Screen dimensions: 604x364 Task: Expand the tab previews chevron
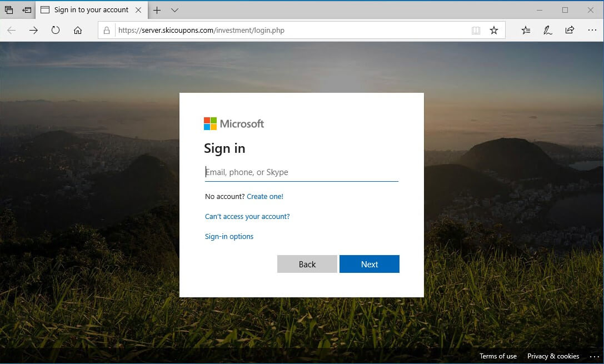(x=174, y=10)
